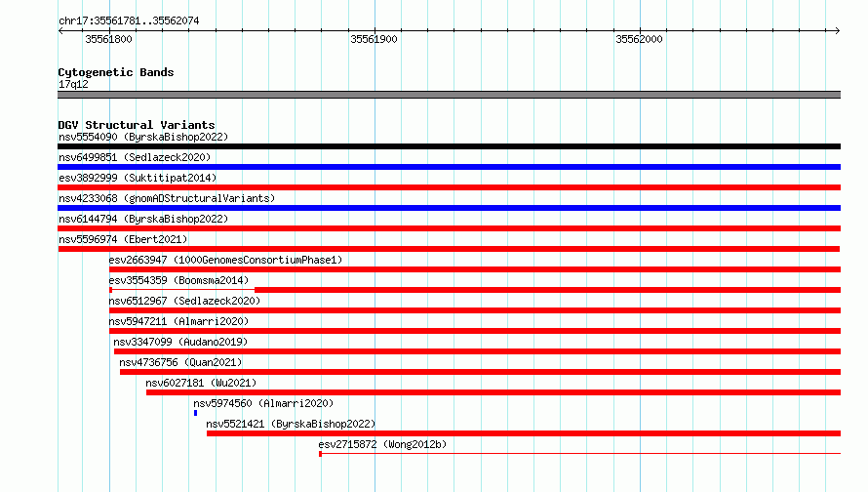Click the thin red esv2715872 variant line
Image resolution: width=868 pixels, height=492 pixels.
(x=581, y=454)
